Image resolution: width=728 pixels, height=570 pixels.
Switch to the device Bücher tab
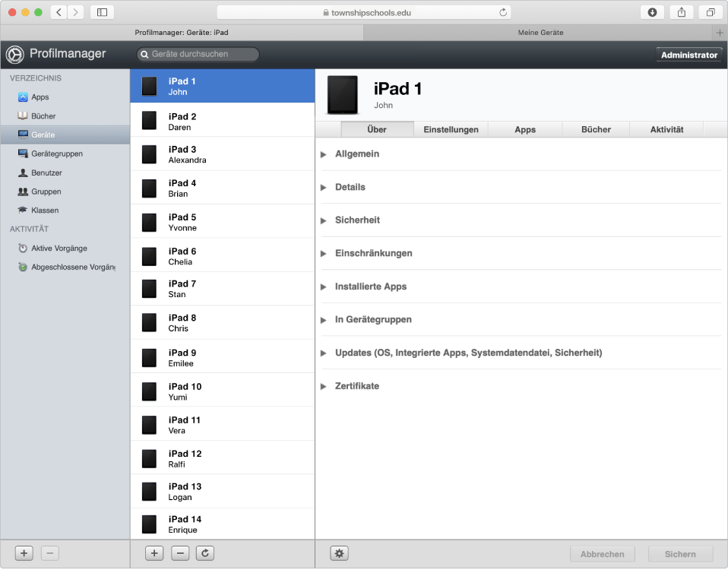[596, 130]
